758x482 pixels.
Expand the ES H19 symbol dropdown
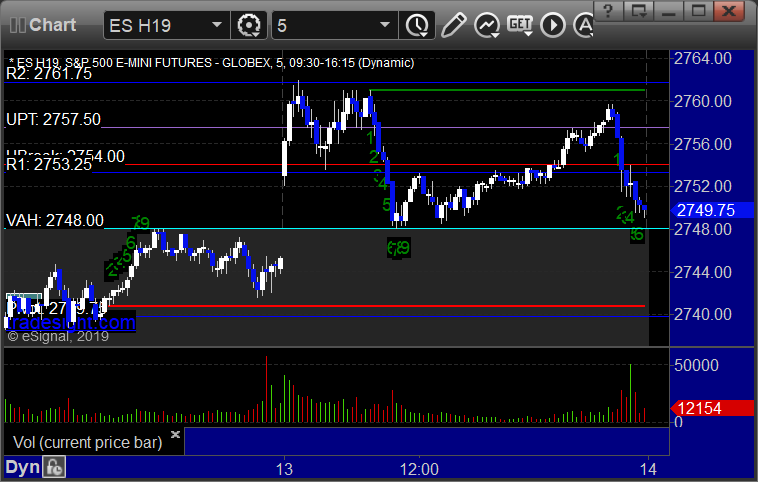tap(217, 25)
